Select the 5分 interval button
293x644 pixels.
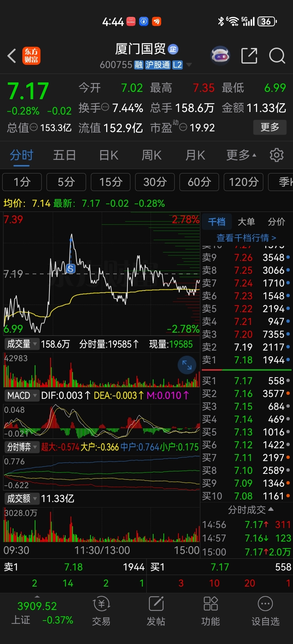(x=66, y=182)
